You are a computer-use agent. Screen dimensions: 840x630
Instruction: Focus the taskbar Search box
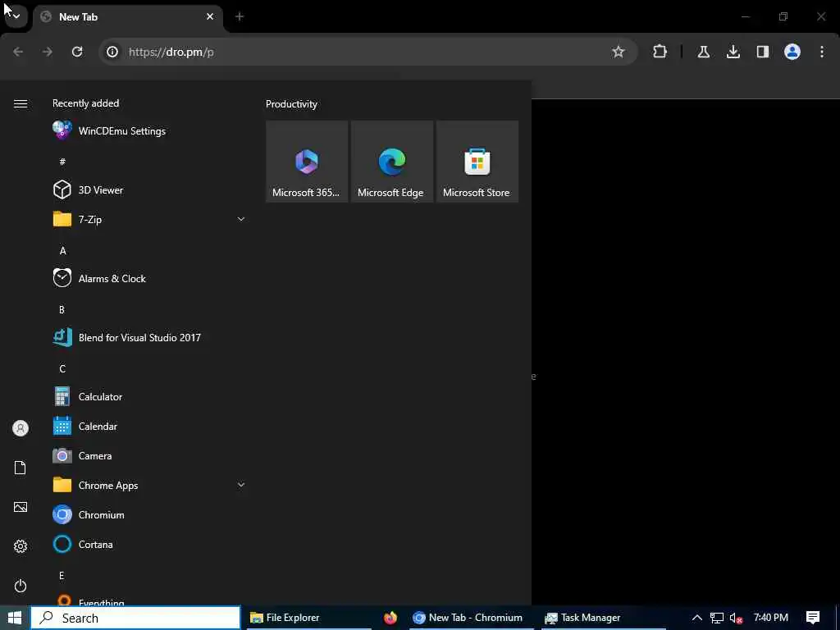click(135, 618)
